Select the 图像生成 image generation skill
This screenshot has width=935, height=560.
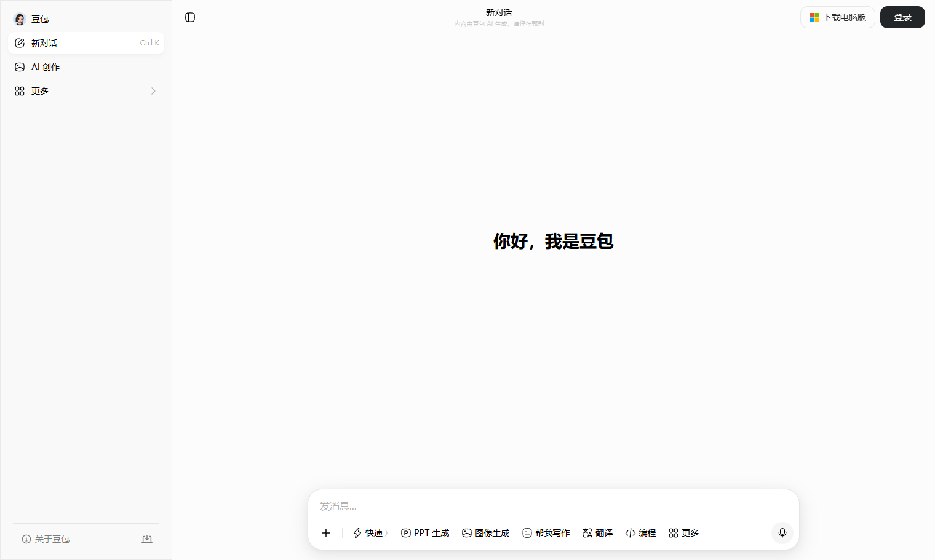(x=486, y=533)
